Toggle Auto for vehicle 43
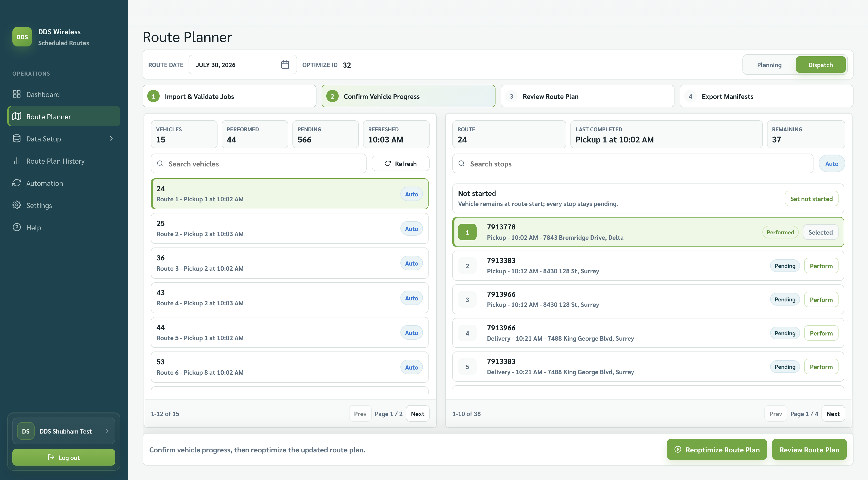Viewport: 868px width, 480px height. (412, 298)
